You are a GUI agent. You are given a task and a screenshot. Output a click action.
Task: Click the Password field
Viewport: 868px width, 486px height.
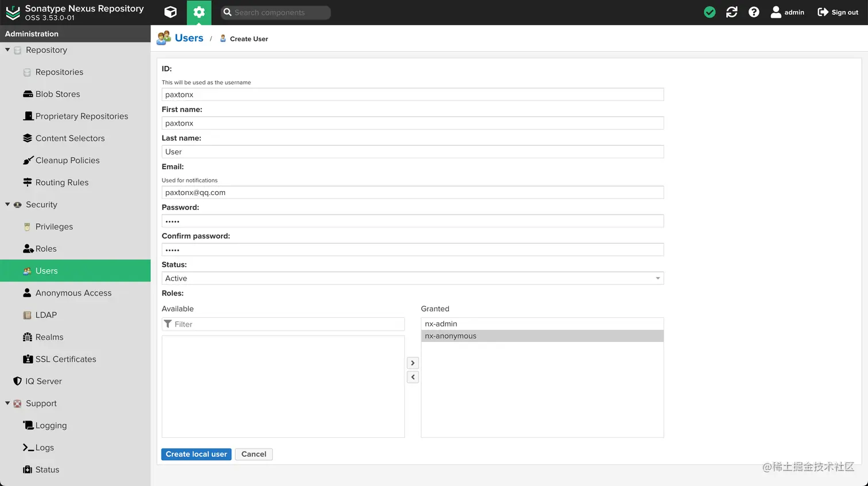[413, 221]
